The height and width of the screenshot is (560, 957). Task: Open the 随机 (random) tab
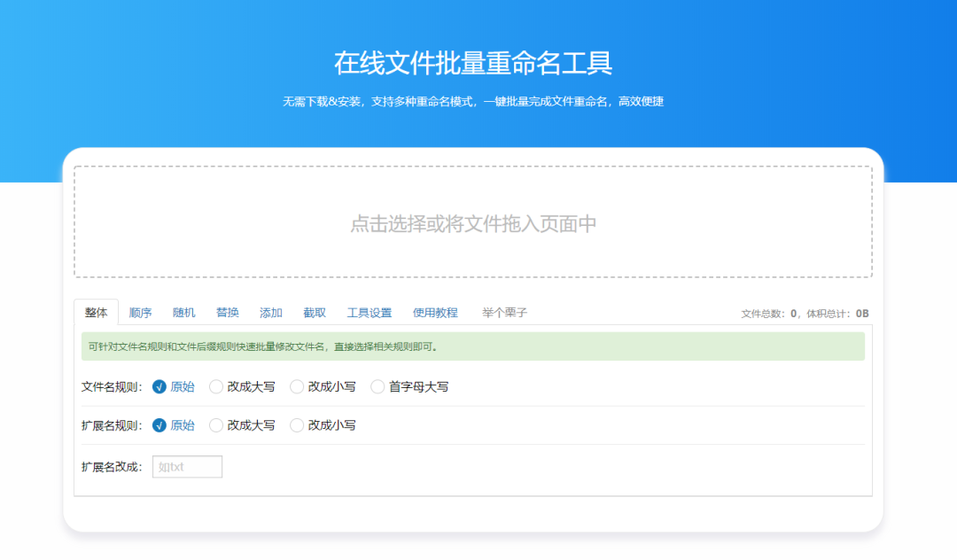[x=183, y=312]
